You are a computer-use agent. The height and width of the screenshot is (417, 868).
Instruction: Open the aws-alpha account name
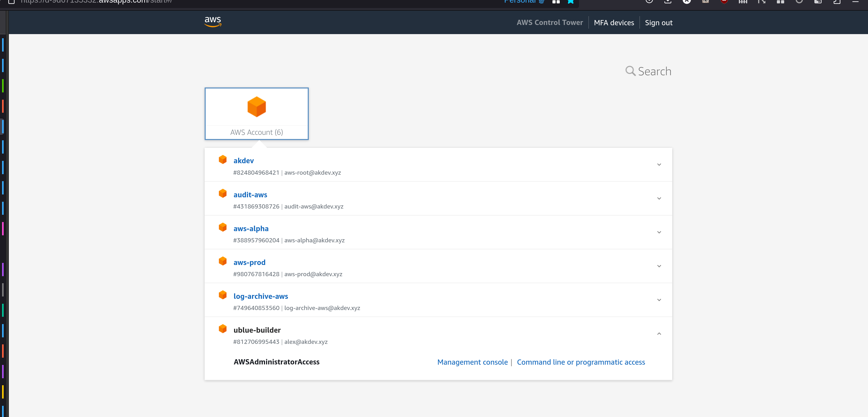[x=251, y=229]
